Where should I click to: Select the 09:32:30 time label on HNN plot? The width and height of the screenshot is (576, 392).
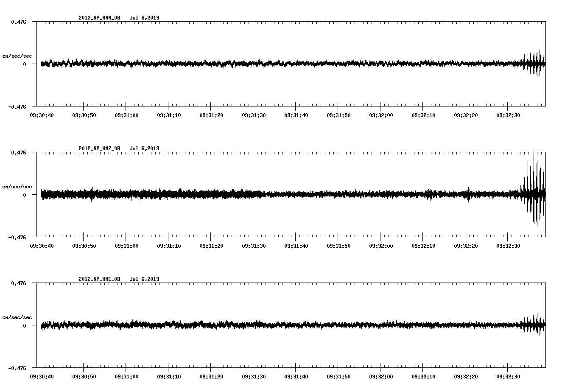coord(508,115)
